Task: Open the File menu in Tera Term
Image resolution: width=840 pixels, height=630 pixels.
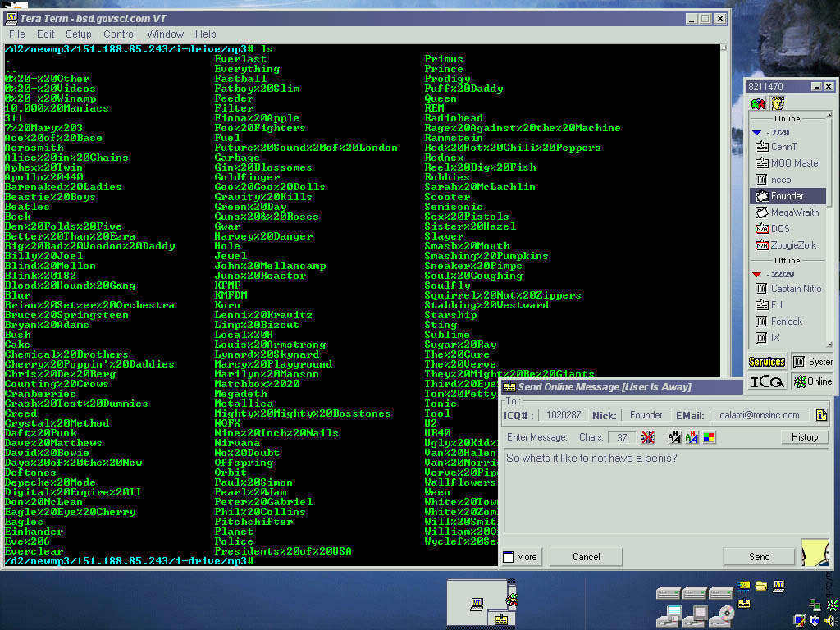Action: [x=16, y=34]
